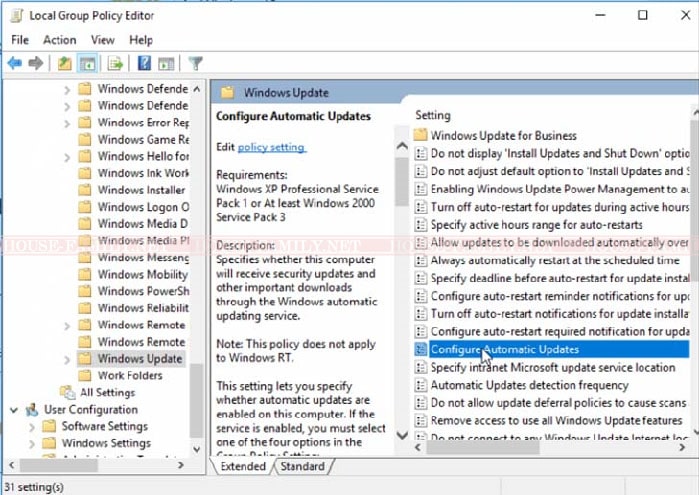Click settings list horizontal scrollbar right arrow
699x495 pixels.
click(x=682, y=447)
